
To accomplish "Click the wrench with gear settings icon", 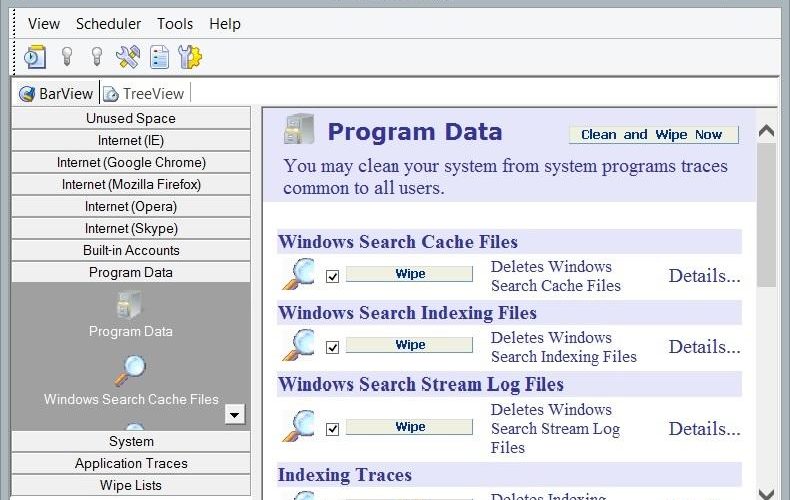I will coord(190,57).
